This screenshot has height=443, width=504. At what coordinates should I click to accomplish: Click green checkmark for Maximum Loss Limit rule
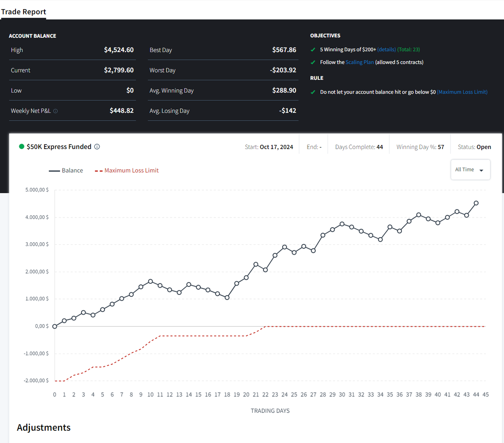[x=313, y=92]
